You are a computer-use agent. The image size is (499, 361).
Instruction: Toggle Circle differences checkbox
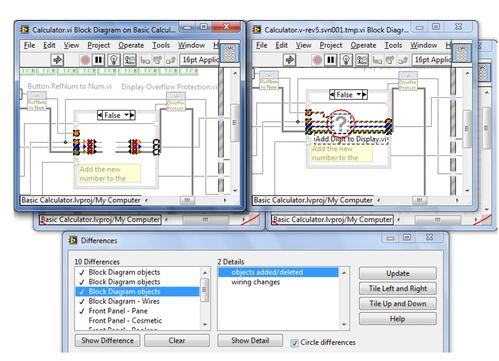click(294, 343)
